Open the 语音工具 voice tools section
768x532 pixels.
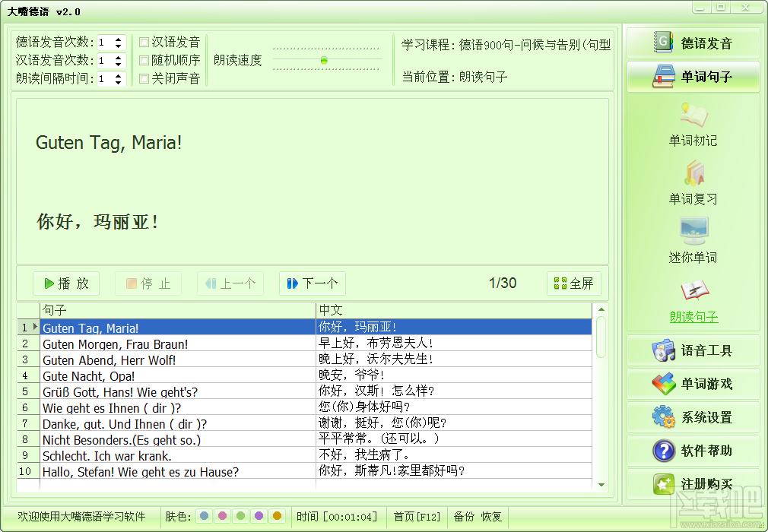[x=693, y=350]
